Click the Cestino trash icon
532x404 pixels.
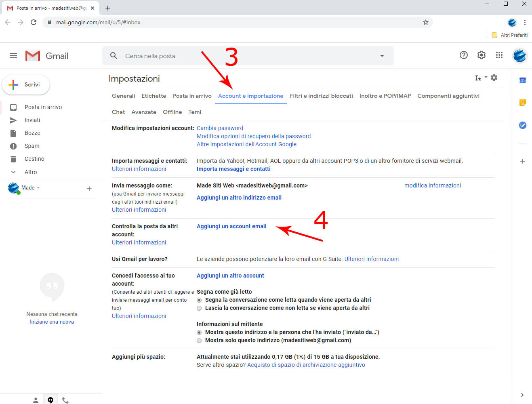pyautogui.click(x=13, y=159)
